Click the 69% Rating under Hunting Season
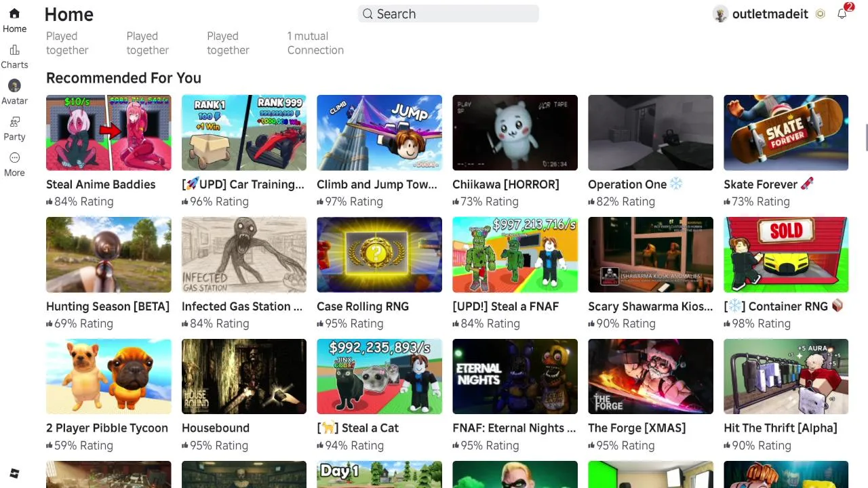 [x=79, y=324]
